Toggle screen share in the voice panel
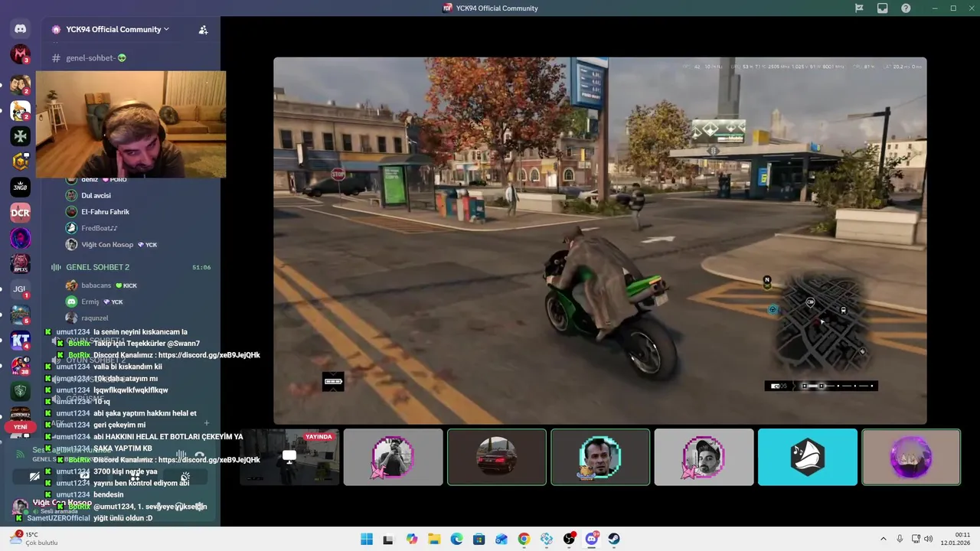The width and height of the screenshot is (980, 551). [x=84, y=477]
